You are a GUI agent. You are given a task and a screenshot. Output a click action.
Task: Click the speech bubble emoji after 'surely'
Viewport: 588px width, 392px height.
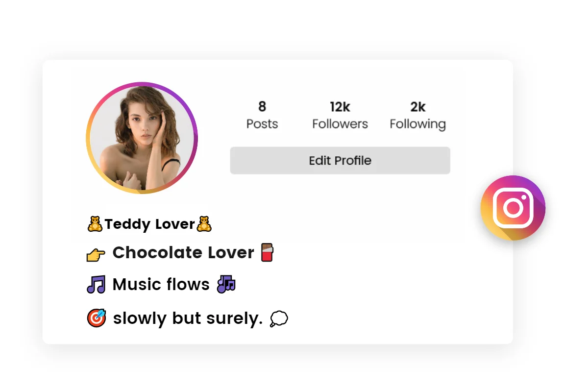[278, 318]
